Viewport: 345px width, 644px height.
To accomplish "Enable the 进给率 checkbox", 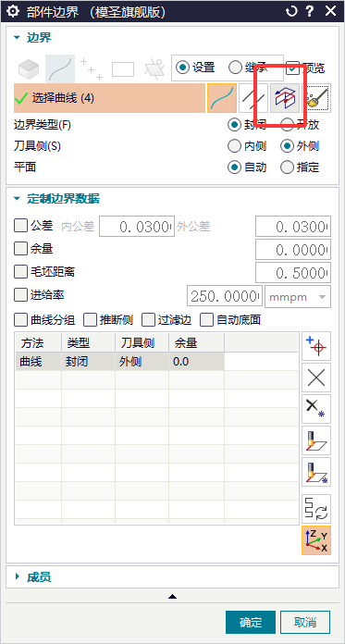I will click(x=20, y=294).
